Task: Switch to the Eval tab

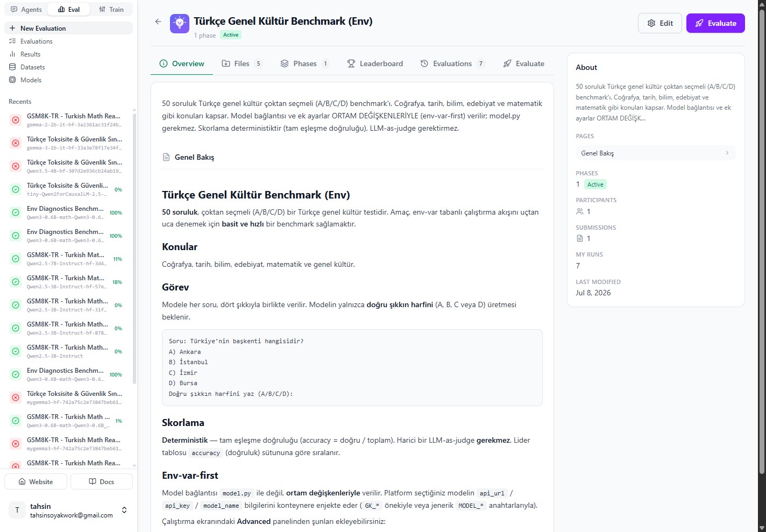Action: tap(69, 9)
